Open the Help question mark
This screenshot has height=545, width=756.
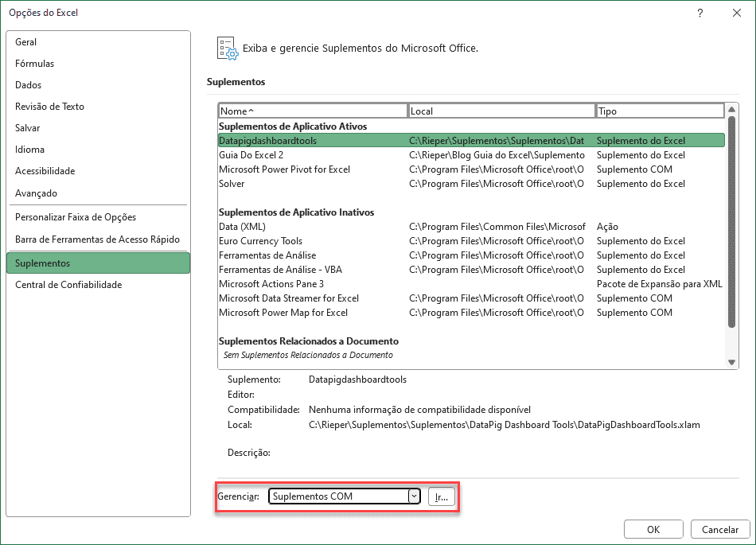point(700,13)
